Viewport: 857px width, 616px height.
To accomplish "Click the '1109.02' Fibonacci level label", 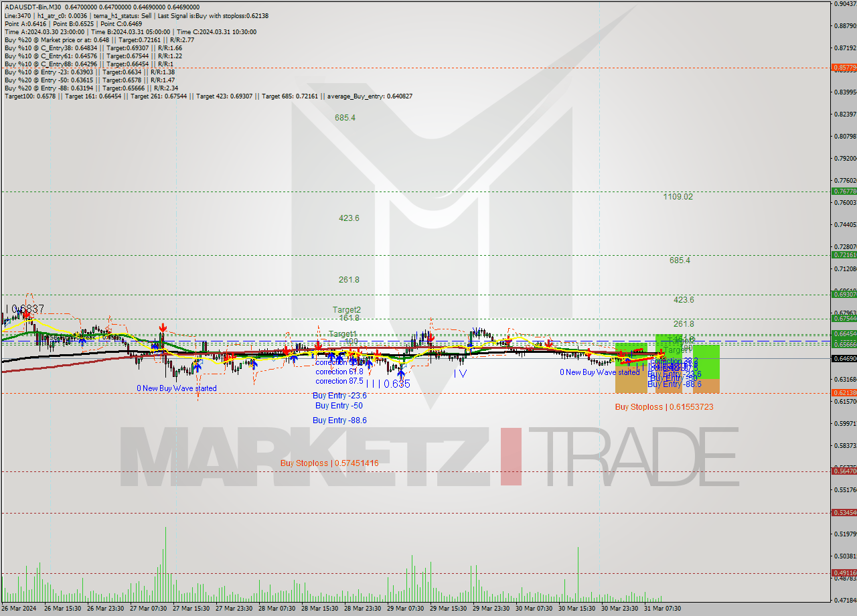I will click(678, 196).
